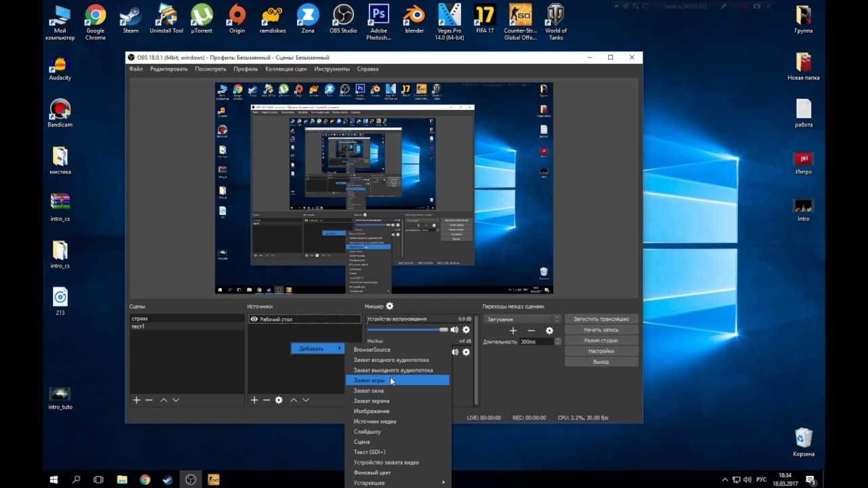Show hidden system tray icons chevron
The width and height of the screenshot is (868, 488).
click(726, 480)
